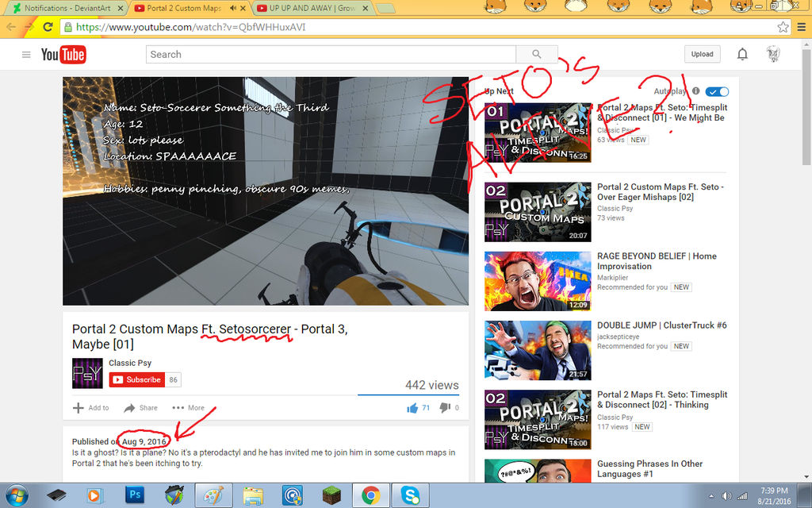The height and width of the screenshot is (508, 812).
Task: Open Over Eager Mishaps [02] video title
Action: (661, 192)
